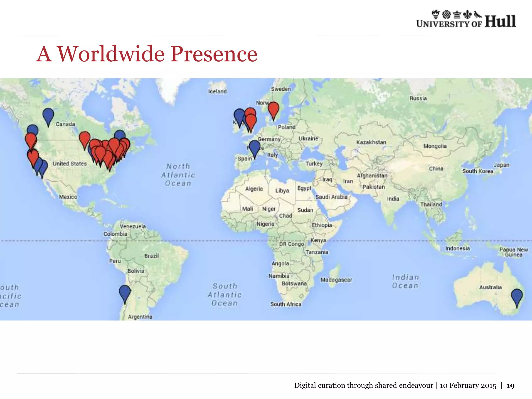Click the 'Japan' country label
This screenshot has height=399, width=532.
[502, 165]
